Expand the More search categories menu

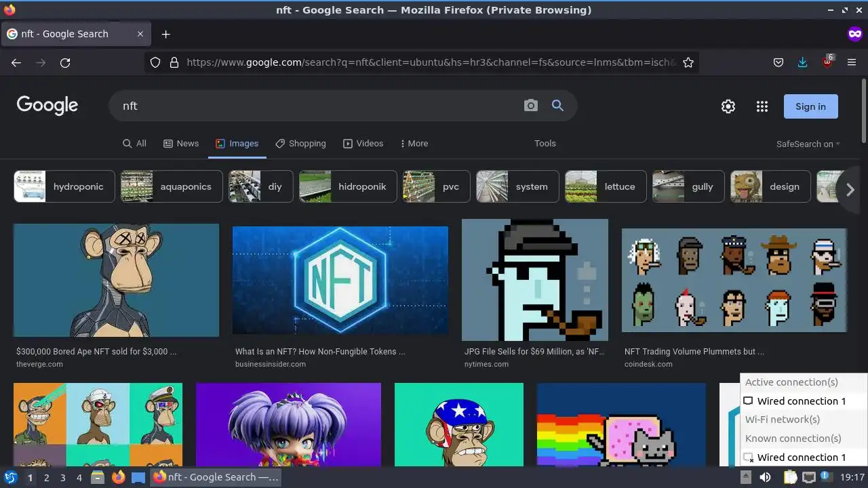tap(414, 144)
